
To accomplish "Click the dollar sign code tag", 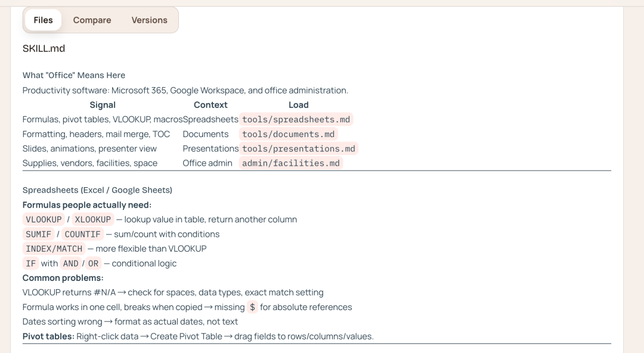I will coord(252,307).
